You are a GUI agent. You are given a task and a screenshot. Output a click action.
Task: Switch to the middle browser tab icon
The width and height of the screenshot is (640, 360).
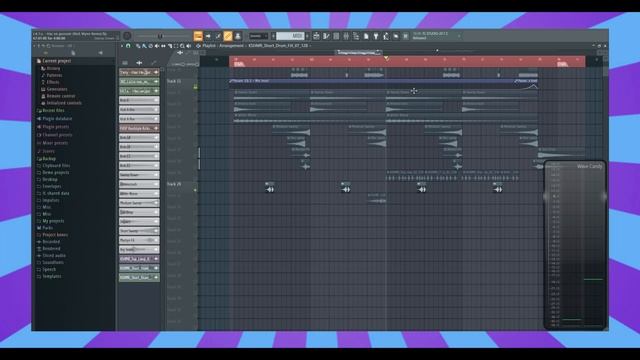73,53
